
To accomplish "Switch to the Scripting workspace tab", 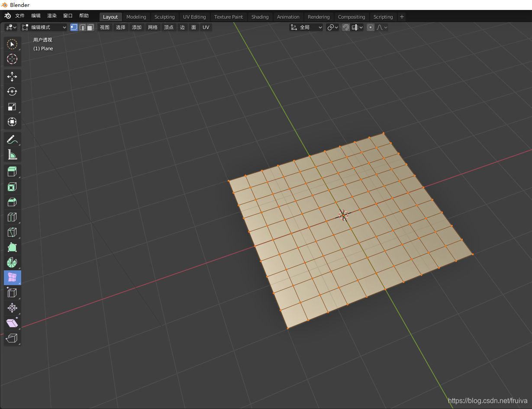I will pos(383,17).
